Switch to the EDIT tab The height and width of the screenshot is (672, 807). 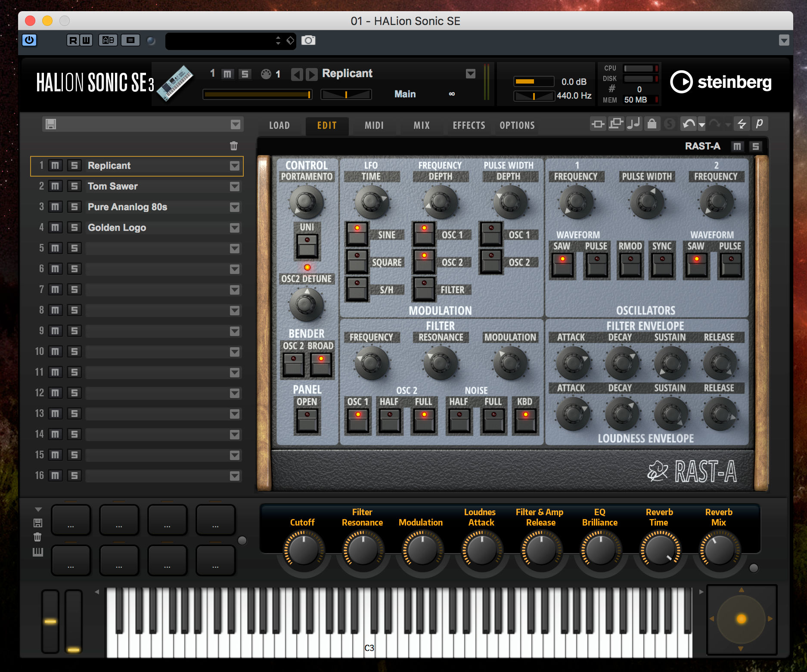click(327, 125)
